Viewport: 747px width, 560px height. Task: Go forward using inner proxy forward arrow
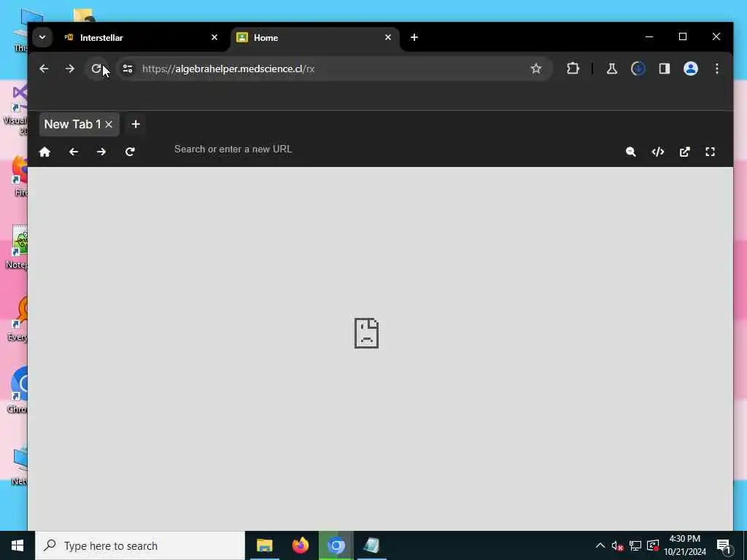pos(101,152)
